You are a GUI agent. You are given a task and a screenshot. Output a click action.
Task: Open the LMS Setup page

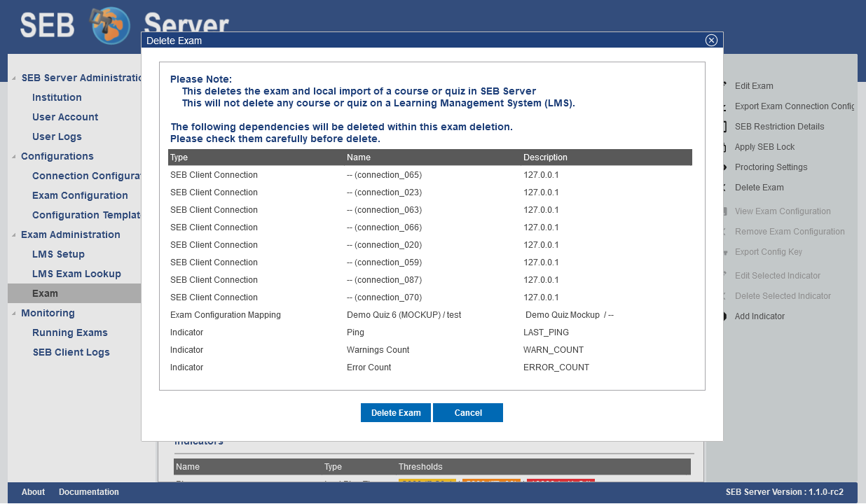pyautogui.click(x=58, y=255)
